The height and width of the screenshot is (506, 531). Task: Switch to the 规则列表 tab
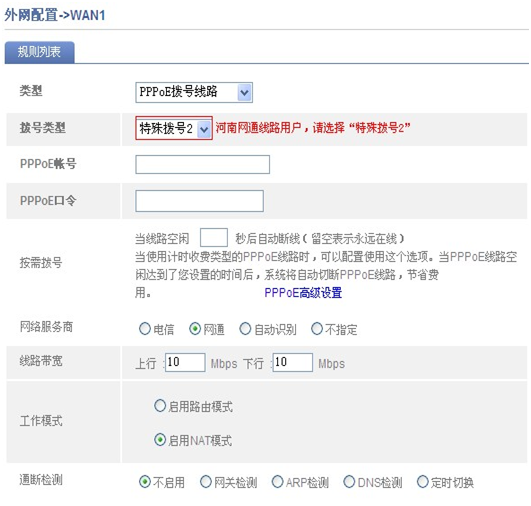39,52
